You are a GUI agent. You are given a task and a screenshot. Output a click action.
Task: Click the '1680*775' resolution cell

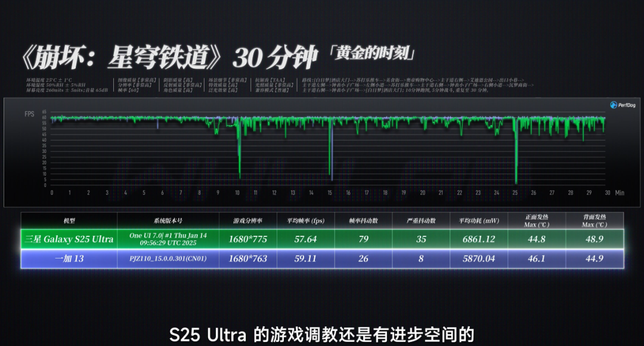coord(247,239)
